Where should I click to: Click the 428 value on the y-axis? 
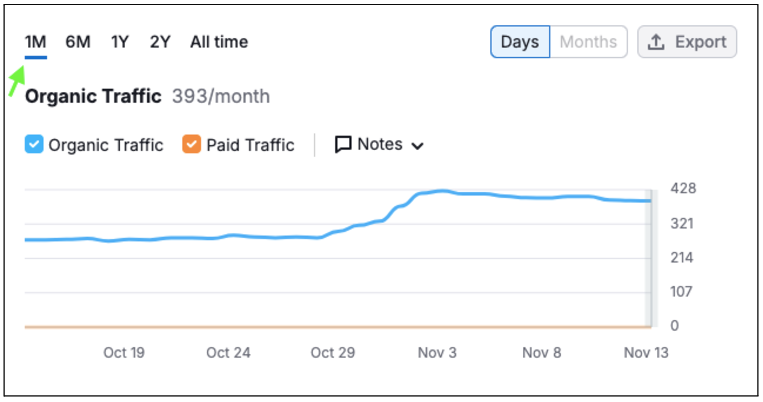pyautogui.click(x=683, y=189)
